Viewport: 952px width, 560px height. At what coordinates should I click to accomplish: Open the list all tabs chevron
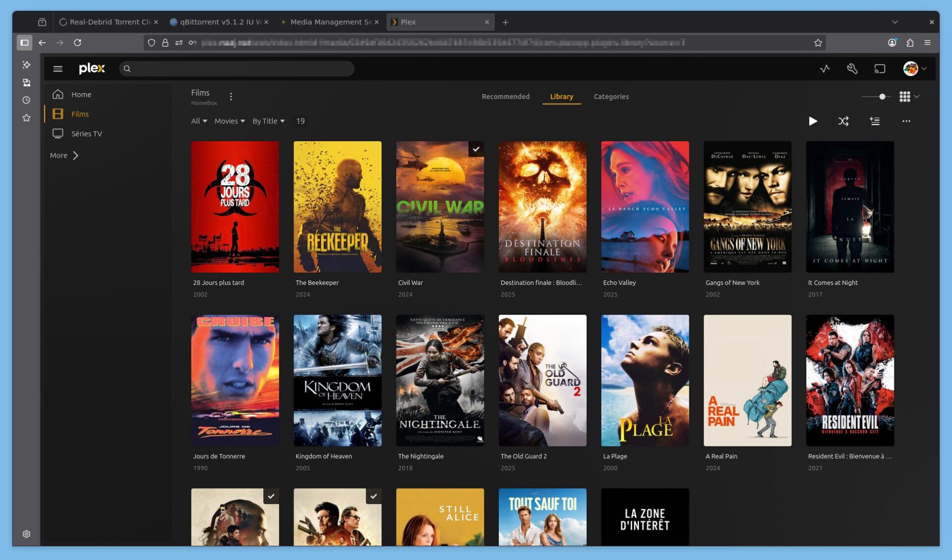[895, 22]
